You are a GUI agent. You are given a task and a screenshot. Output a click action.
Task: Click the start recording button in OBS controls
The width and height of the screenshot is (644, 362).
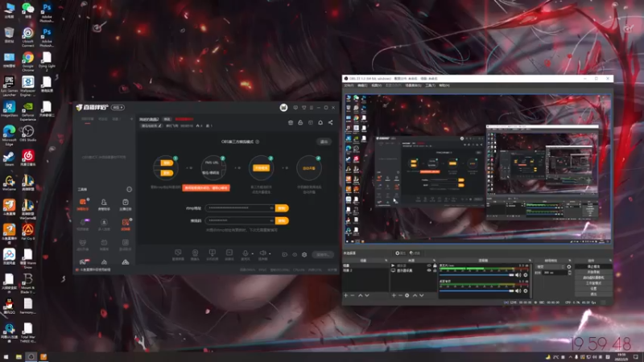pos(593,272)
